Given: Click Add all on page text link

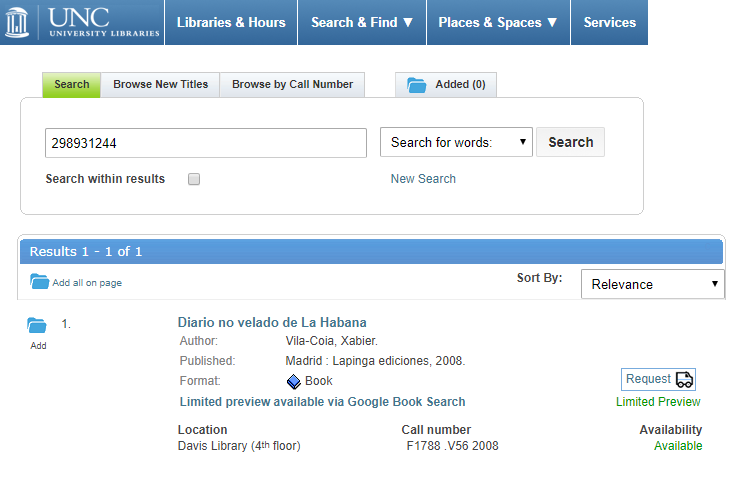Looking at the screenshot, I should click(x=87, y=283).
